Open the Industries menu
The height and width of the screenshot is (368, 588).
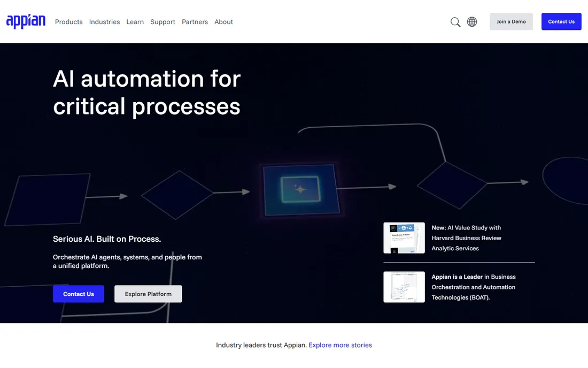pyautogui.click(x=105, y=22)
